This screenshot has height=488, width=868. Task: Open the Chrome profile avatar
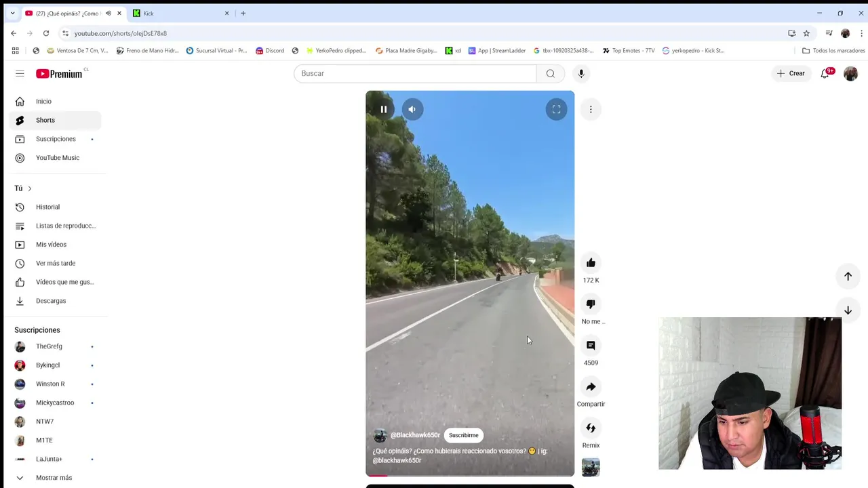coord(845,33)
